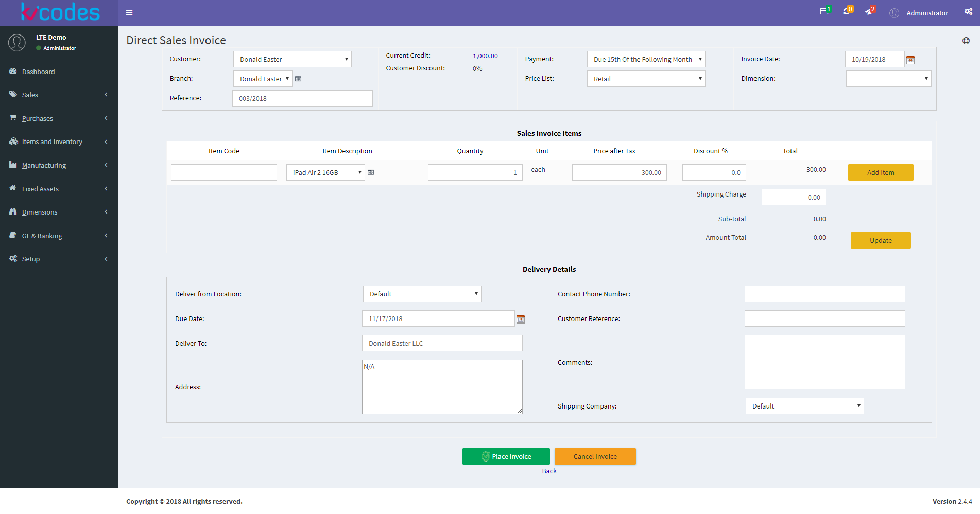Viewport: 980px width, 514px height.
Task: Expand the GL & Banking sidebar menu
Action: coord(59,236)
